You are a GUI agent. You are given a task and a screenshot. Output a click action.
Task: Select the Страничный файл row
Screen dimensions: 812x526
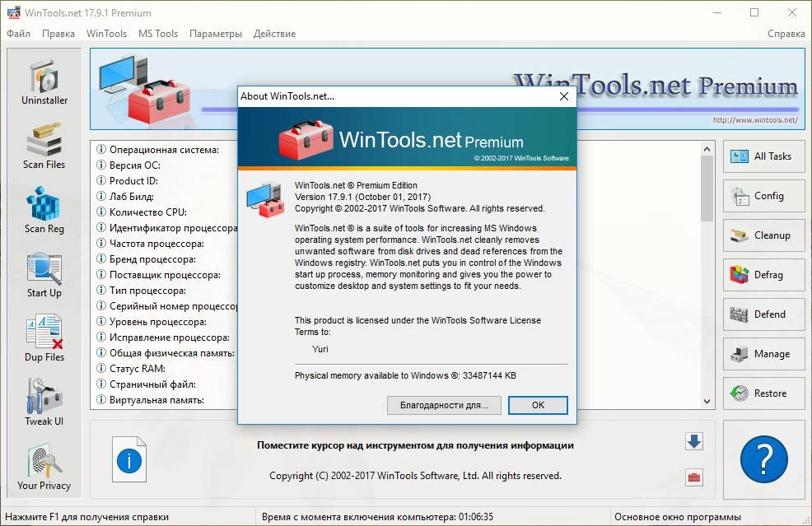164,384
